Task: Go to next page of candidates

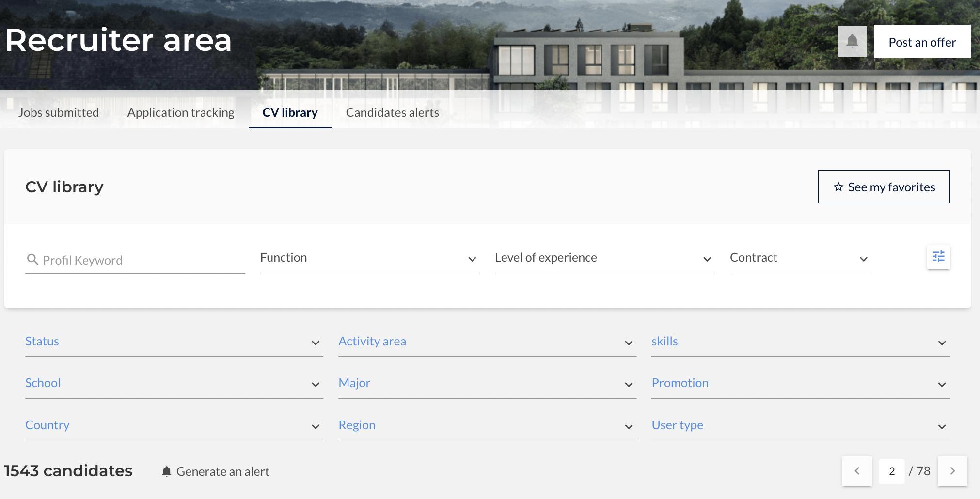Action: click(x=952, y=471)
